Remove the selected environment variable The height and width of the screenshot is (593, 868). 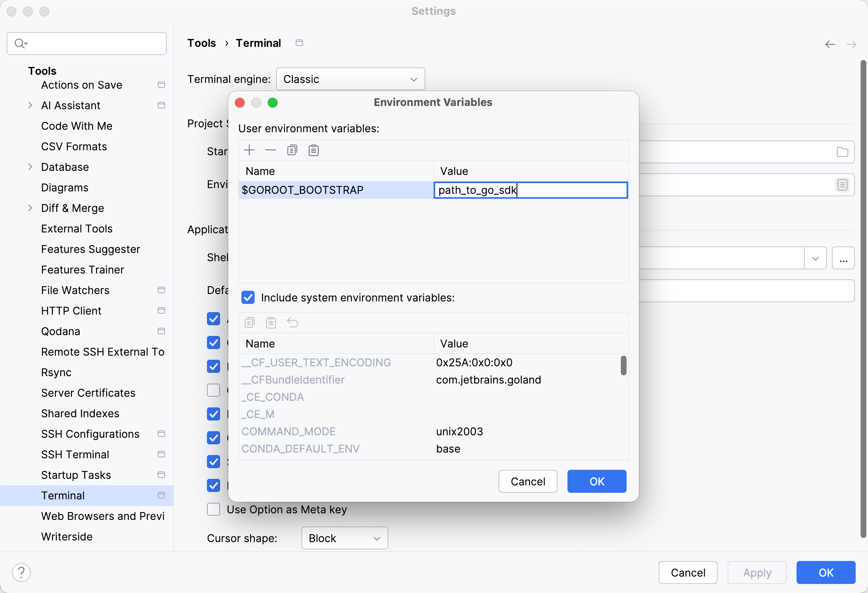[271, 150]
